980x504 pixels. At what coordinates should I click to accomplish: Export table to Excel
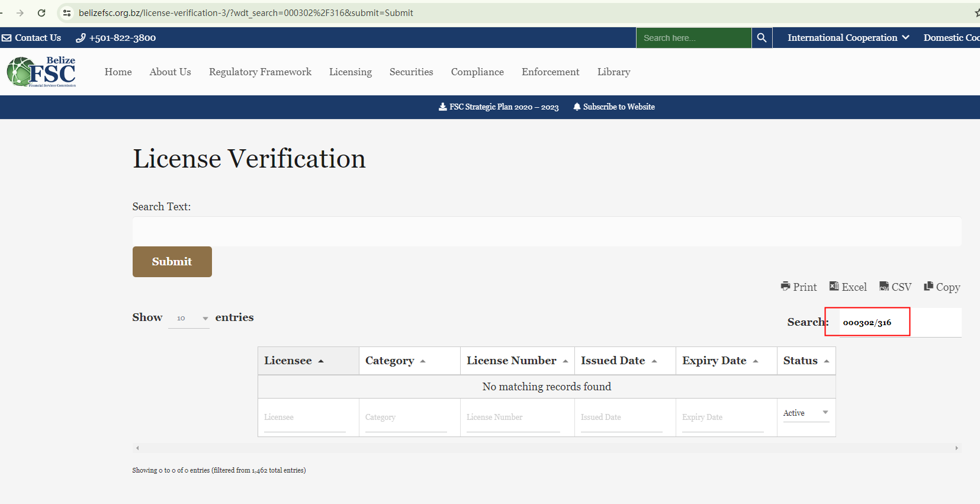pos(847,287)
